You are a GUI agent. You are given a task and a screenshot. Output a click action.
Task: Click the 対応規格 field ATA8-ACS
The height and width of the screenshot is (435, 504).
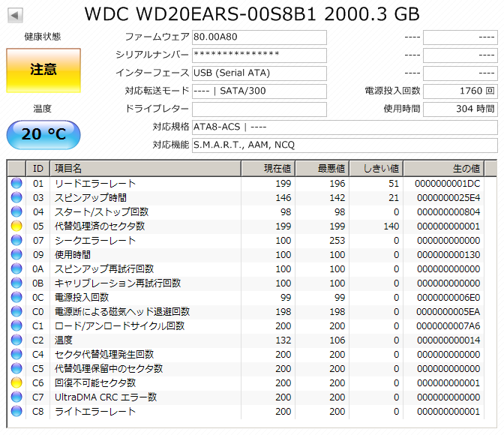coord(345,127)
